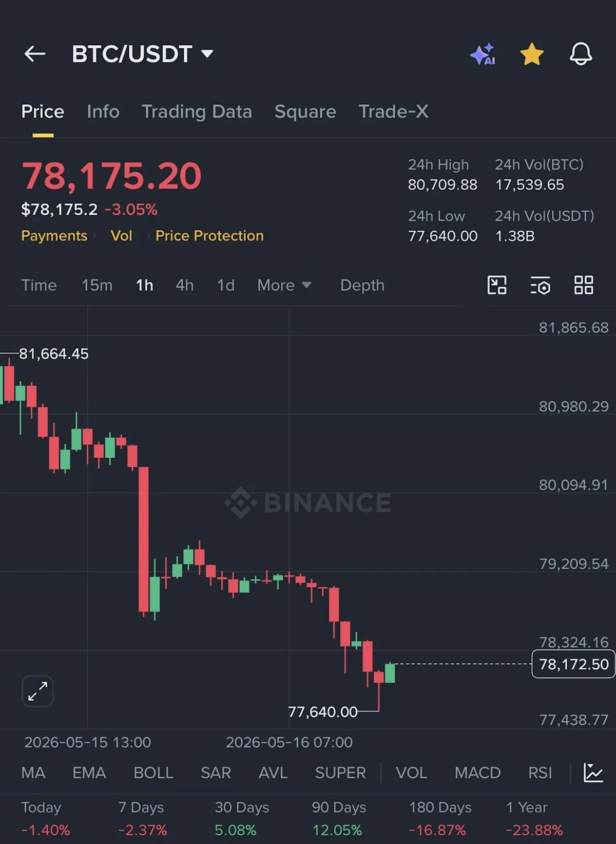The image size is (616, 844).
Task: Switch to the Trading Data tab
Action: [197, 111]
